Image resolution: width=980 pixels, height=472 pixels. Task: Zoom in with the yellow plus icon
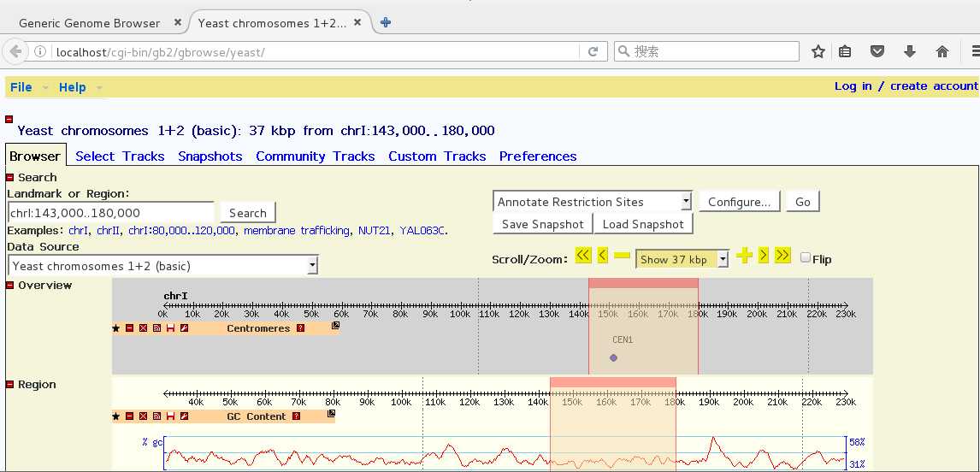(x=744, y=256)
